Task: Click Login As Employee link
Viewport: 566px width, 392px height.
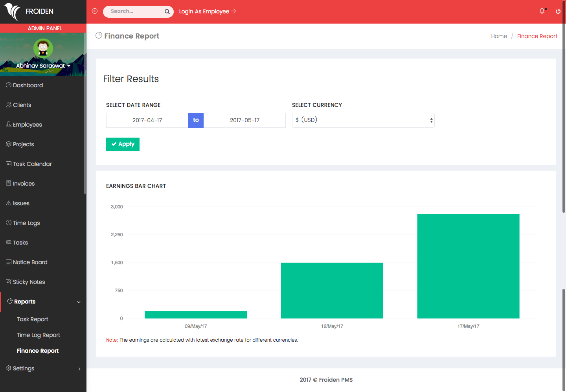Action: click(207, 11)
